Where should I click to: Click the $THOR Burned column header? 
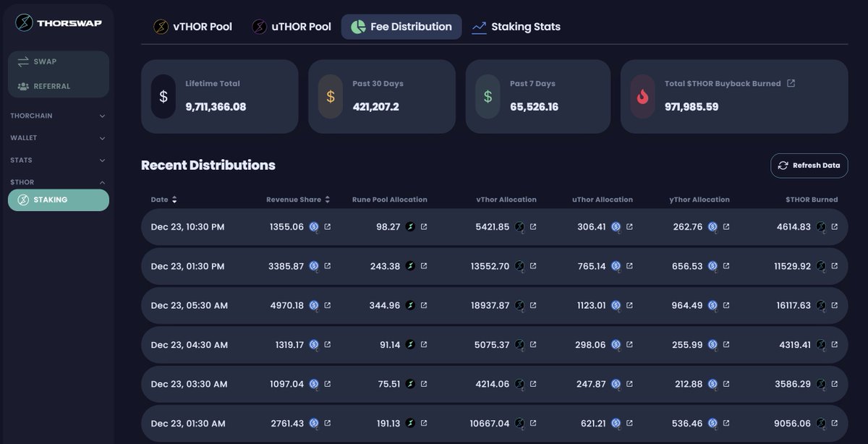tap(812, 200)
